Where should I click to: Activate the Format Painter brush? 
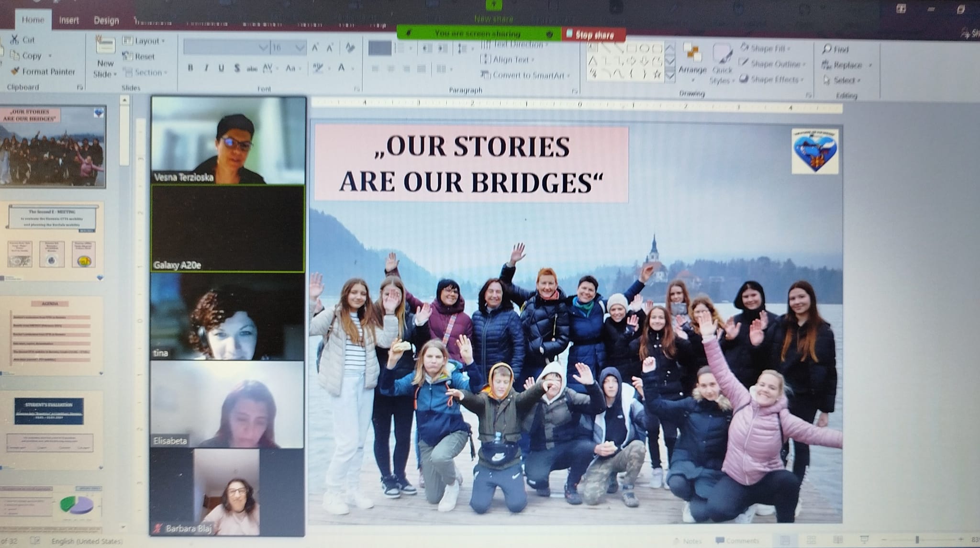click(15, 71)
